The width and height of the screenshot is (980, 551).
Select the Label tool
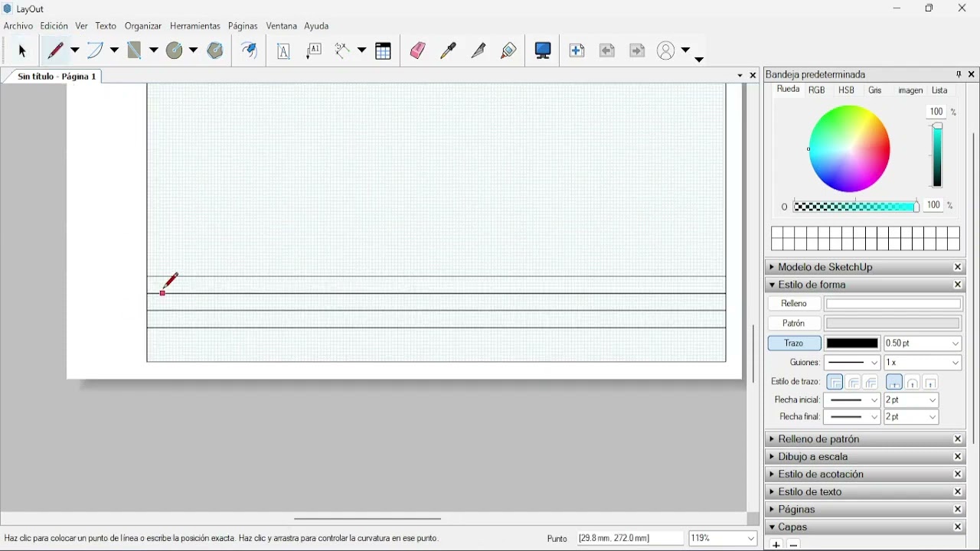click(314, 51)
